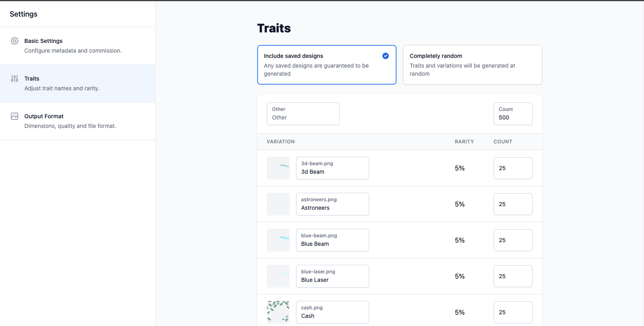Click the 5% rarity of Blue Beam

point(460,240)
